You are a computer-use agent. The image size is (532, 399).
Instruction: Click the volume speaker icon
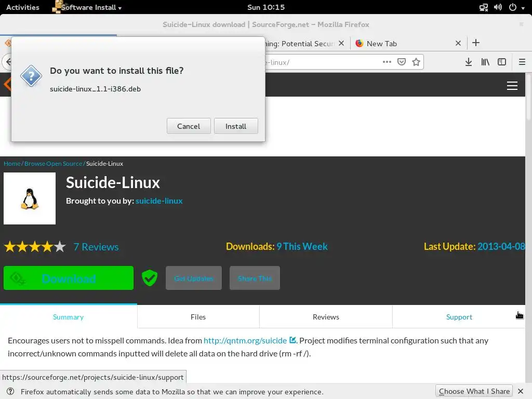click(x=498, y=7)
